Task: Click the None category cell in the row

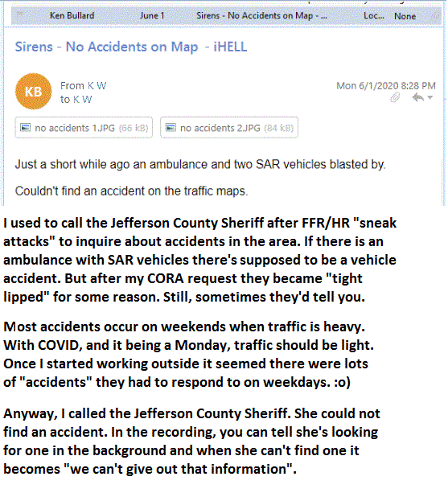Action: (405, 16)
